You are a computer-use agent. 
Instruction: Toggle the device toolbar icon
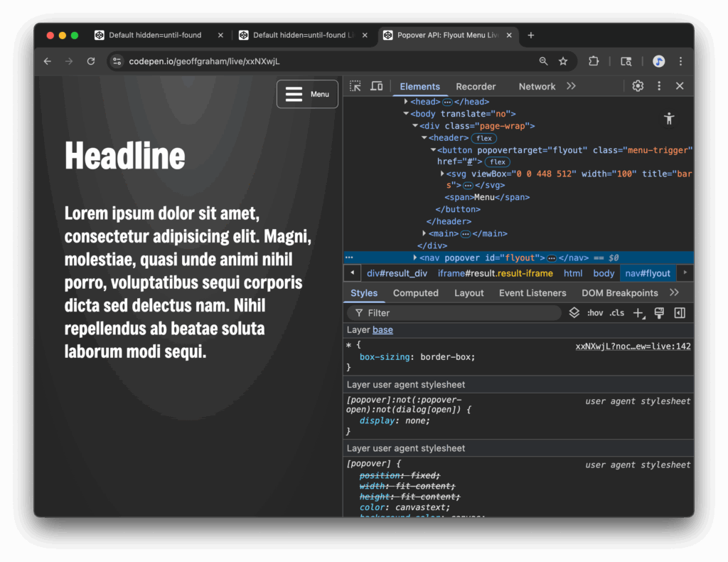click(x=377, y=86)
